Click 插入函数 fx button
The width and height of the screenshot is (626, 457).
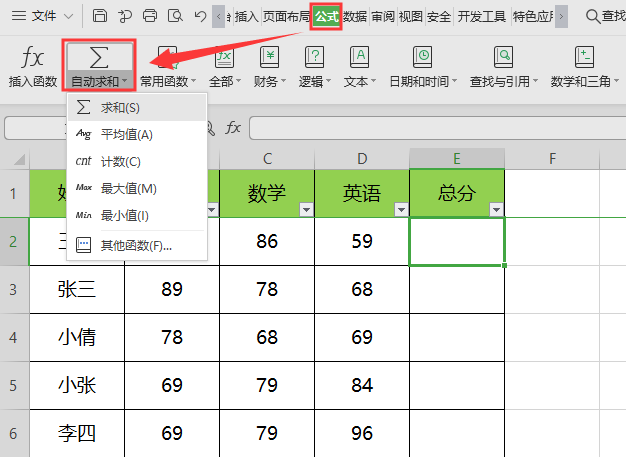tap(33, 66)
